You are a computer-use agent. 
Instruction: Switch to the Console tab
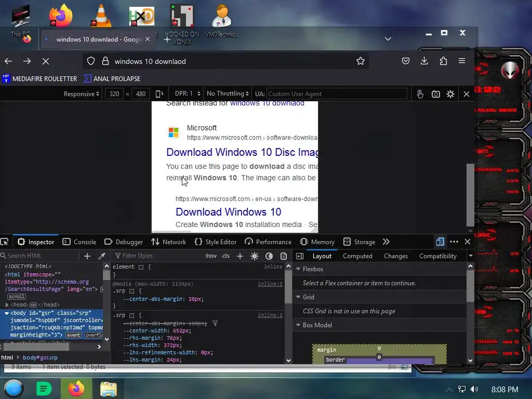click(x=79, y=242)
